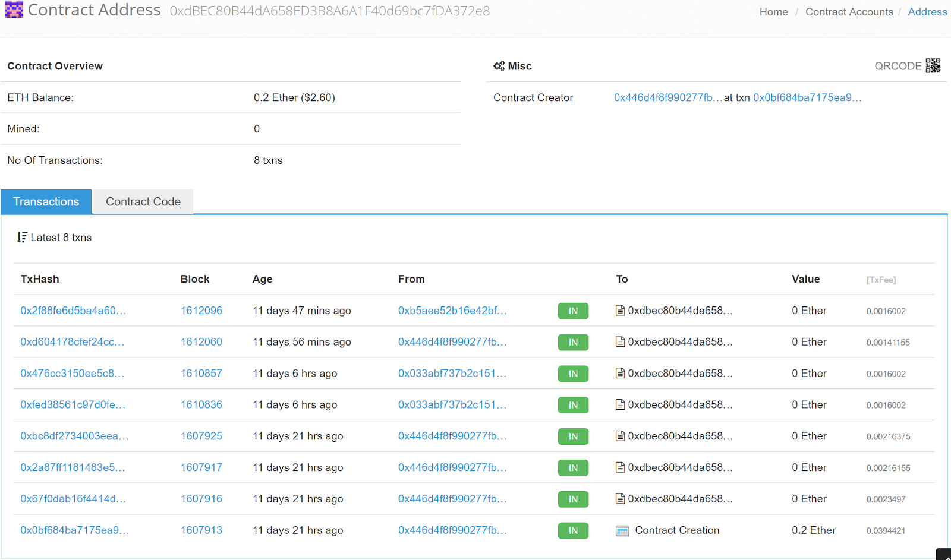
Task: Click contract document icon in block 1607917 row
Action: tap(620, 467)
